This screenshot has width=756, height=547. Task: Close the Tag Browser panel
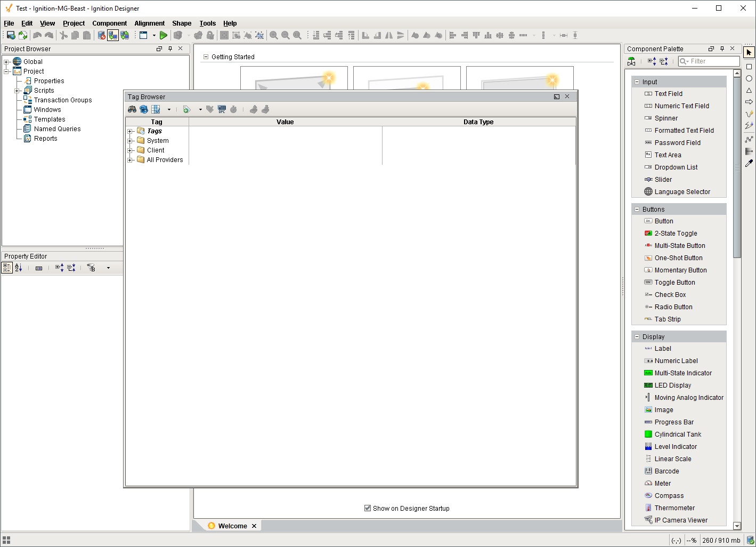567,96
